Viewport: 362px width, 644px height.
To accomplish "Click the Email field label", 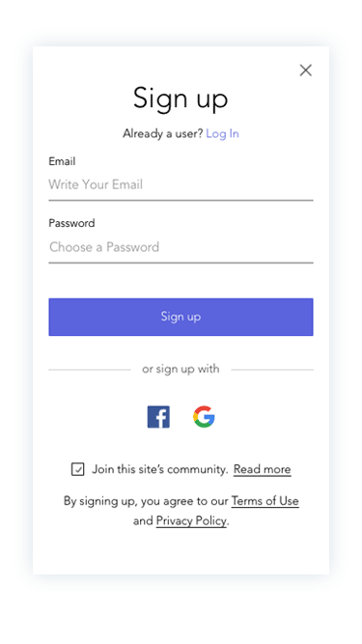I will 62,161.
